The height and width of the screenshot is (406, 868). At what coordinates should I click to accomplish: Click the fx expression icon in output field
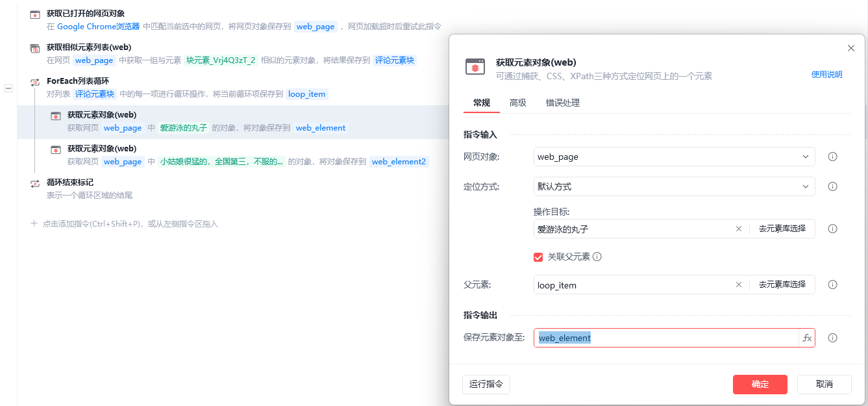click(x=807, y=338)
